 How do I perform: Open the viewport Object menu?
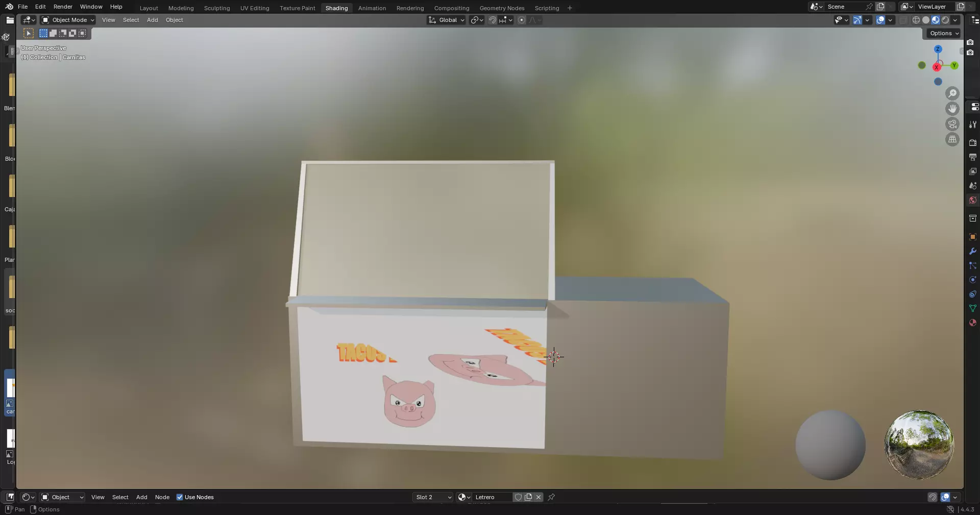click(174, 20)
